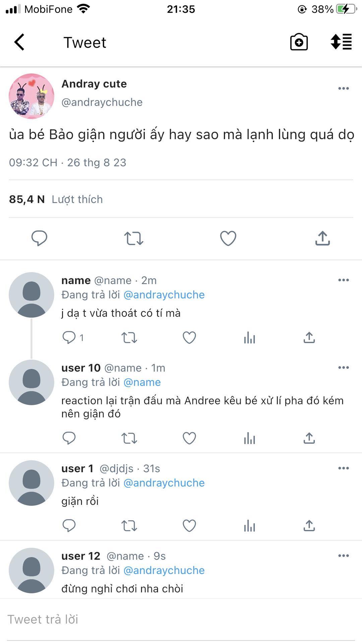This screenshot has width=362, height=644.
Task: Retweet the "j dạ t vừa thoát" reply
Action: (129, 337)
